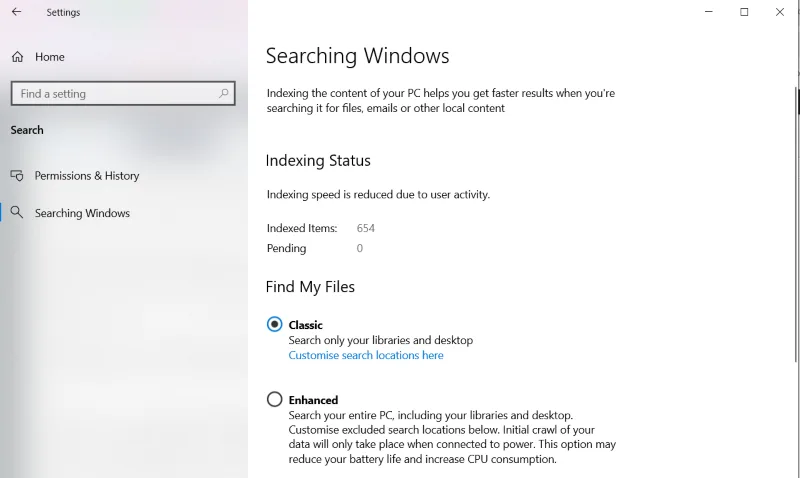Click the Find My Files heading
Viewport: 800px width, 478px height.
[x=310, y=287]
